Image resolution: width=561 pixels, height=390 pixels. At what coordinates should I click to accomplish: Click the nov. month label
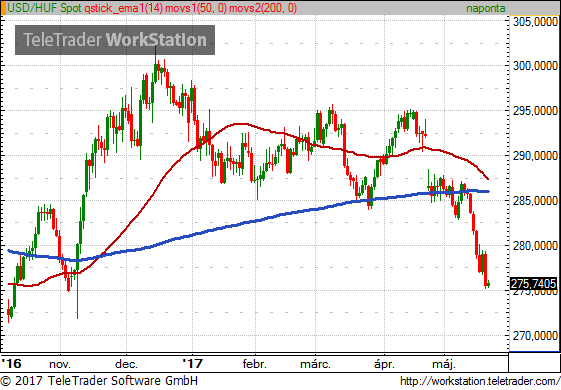click(60, 365)
